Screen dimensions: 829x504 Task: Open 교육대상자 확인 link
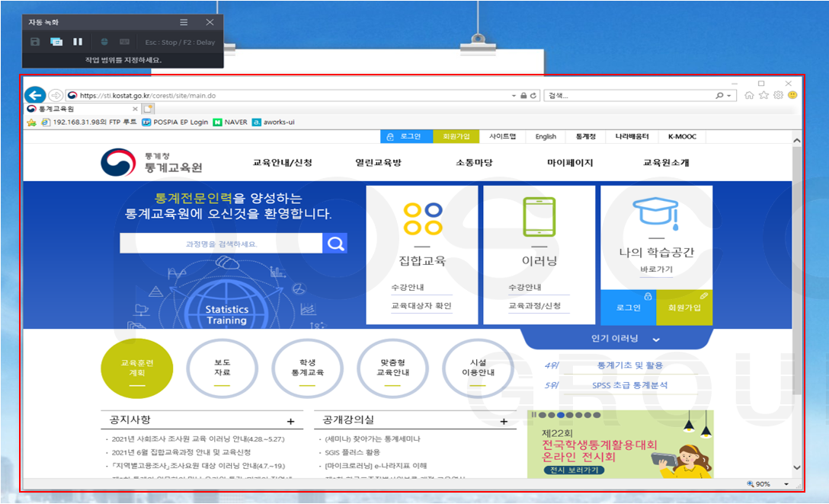pos(421,306)
